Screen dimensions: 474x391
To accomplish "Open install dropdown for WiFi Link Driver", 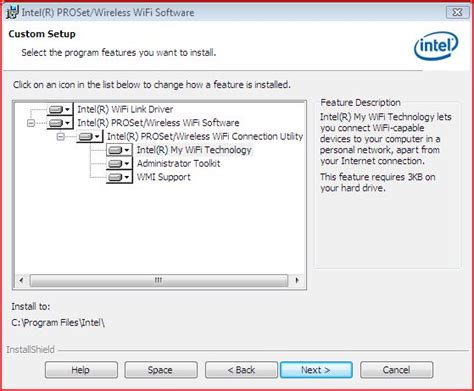I will (60, 109).
